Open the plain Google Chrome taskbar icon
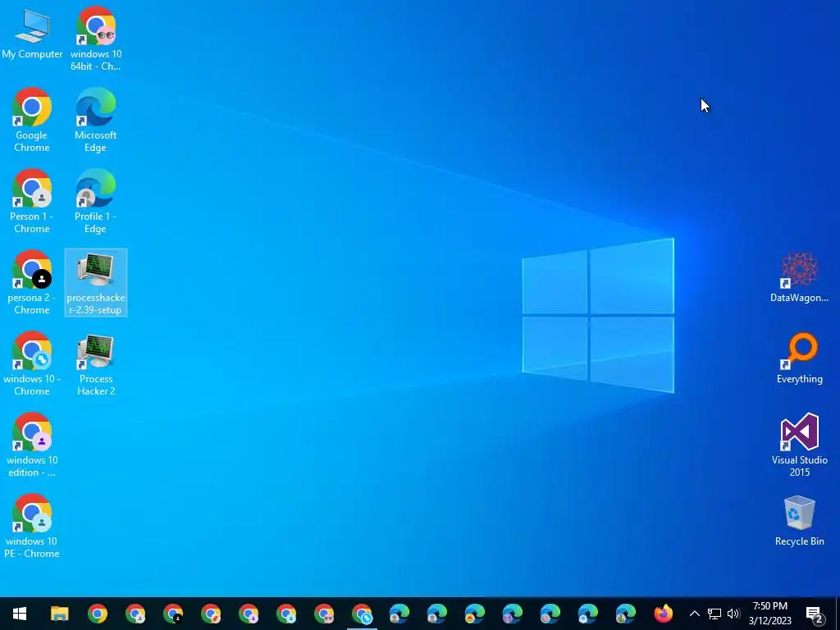Screen dimensions: 840x630 (98, 614)
